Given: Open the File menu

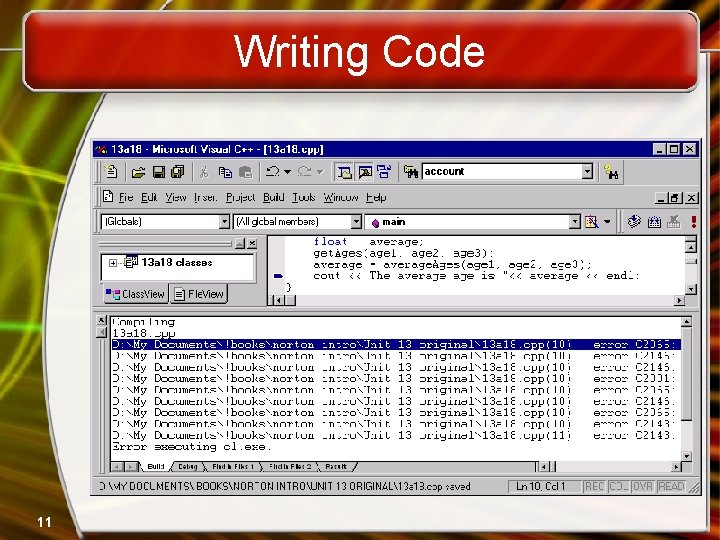Looking at the screenshot, I should click(126, 197).
